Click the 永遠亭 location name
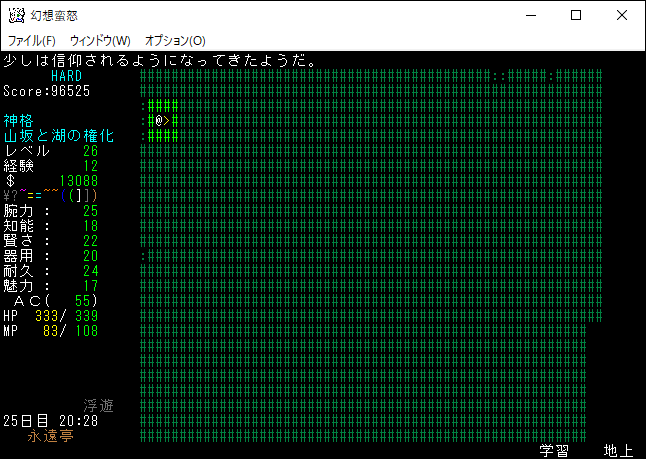 (50, 436)
